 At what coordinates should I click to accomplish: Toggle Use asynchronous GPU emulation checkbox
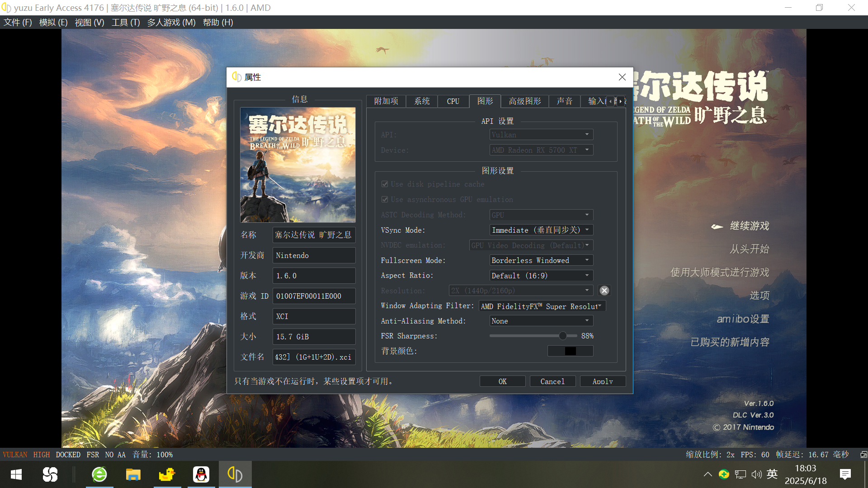point(385,200)
